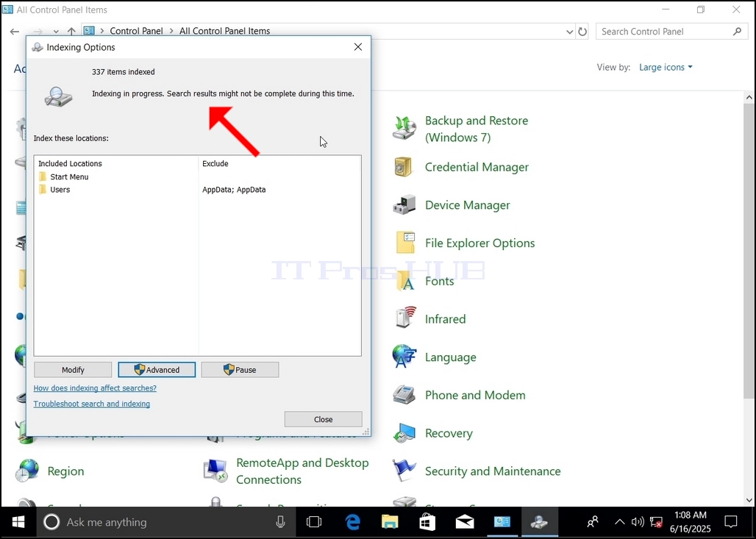The height and width of the screenshot is (539, 756).
Task: Open recent locations arrow beside navigation buttons
Action: pos(56,32)
